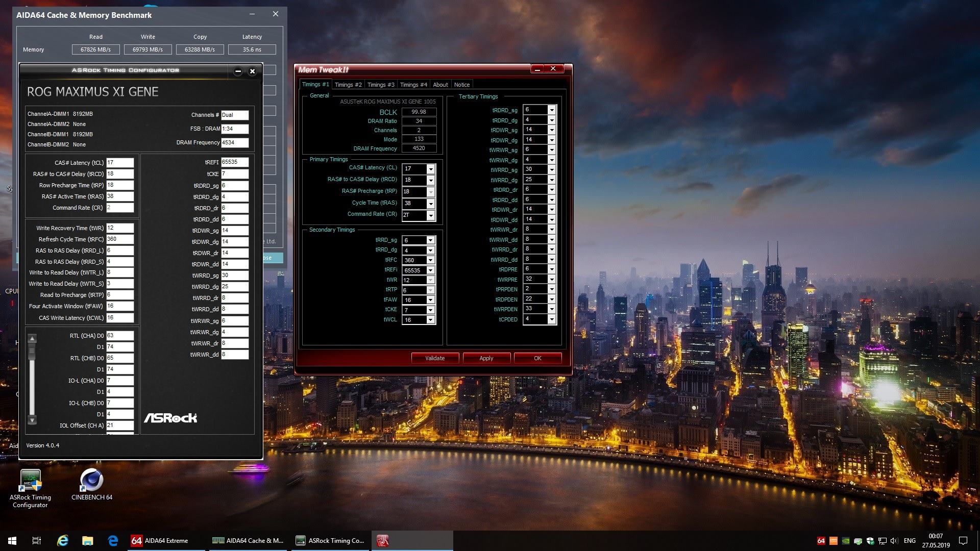This screenshot has width=980, height=551.
Task: Click the ASRock CAS# Latency (tCL) field
Action: [120, 163]
